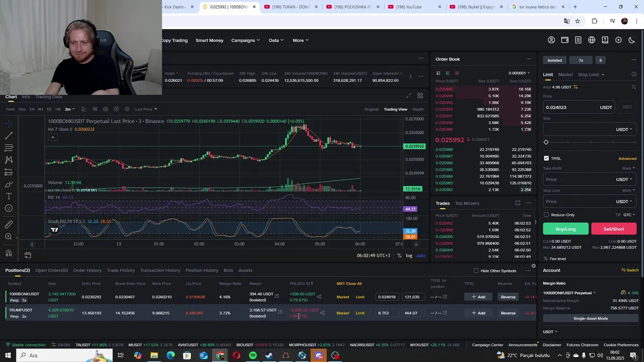The height and width of the screenshot is (362, 644).
Task: Switch chart view to Depth
Action: click(418, 109)
